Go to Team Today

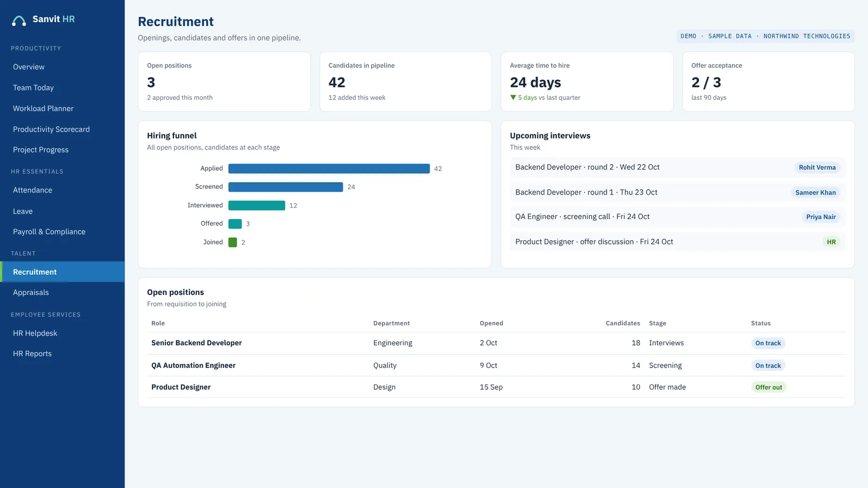click(33, 88)
